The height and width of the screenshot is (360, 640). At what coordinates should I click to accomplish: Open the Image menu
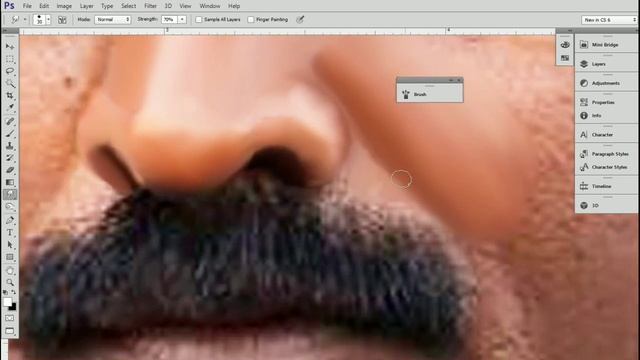tap(64, 6)
